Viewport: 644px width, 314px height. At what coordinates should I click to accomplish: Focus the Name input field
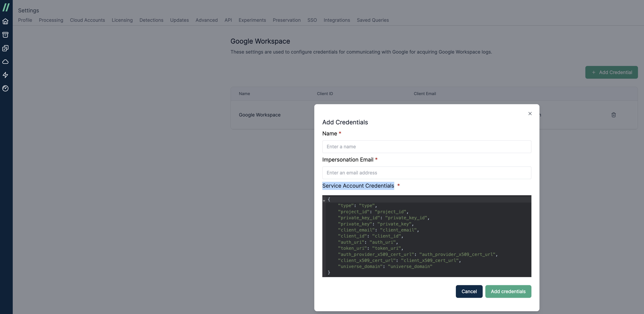[427, 147]
